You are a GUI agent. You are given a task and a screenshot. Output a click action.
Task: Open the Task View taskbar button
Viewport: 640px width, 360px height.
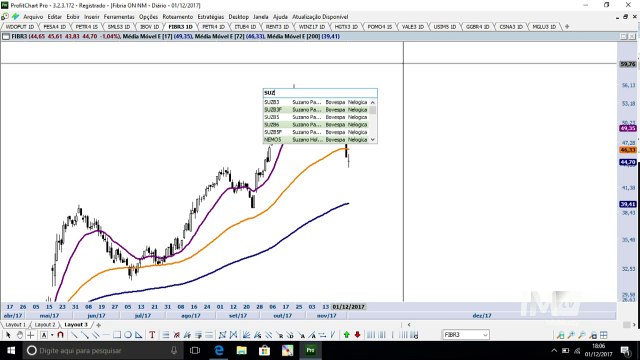[195, 350]
